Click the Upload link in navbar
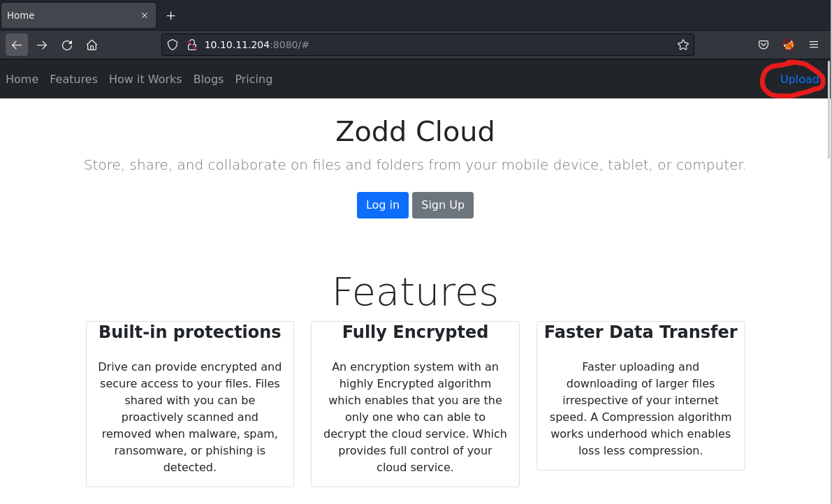This screenshot has width=832, height=504. [x=800, y=79]
